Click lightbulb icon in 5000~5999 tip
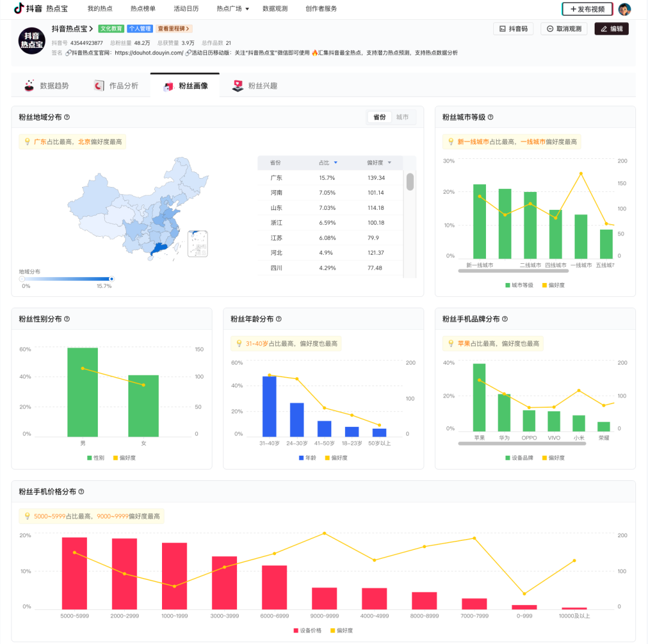Image resolution: width=648 pixels, height=644 pixels. (x=27, y=516)
